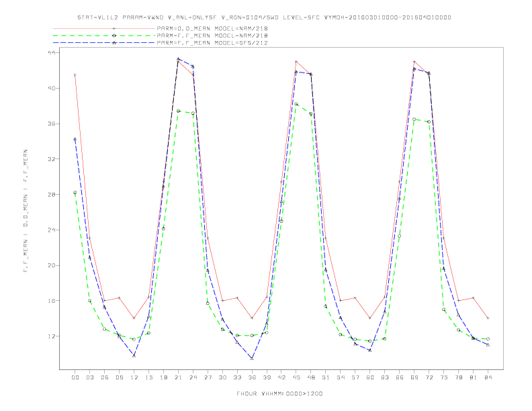Click x-axis forecast hour label 15
Viewport: 532px width, 411px height.
[148, 377]
